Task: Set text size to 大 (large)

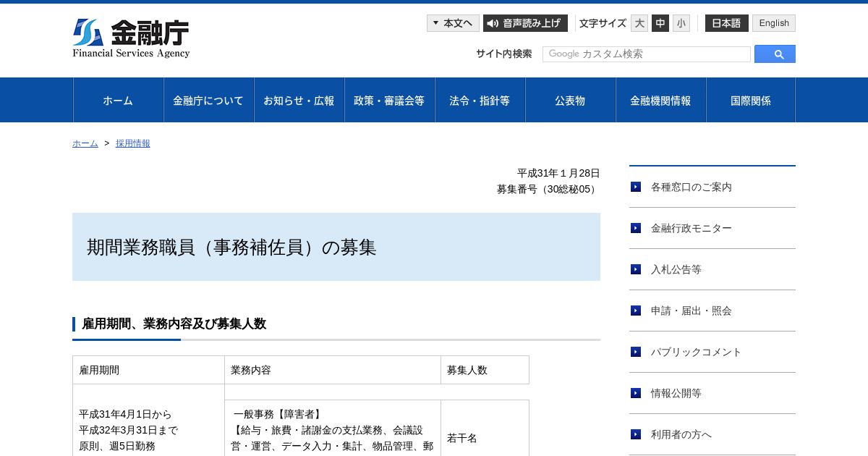Action: [639, 23]
